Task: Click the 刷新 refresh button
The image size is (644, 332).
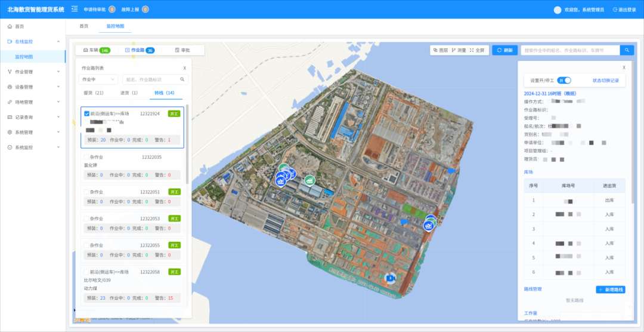Action: pos(504,50)
